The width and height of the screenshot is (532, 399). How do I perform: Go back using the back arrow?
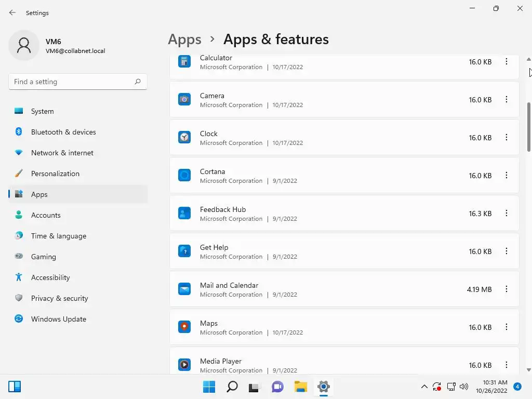(12, 13)
